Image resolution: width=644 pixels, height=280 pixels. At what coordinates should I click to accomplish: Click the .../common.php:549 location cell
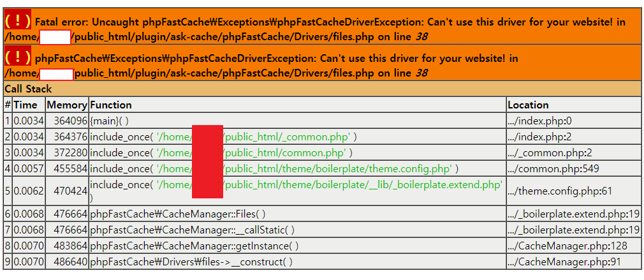coord(573,169)
